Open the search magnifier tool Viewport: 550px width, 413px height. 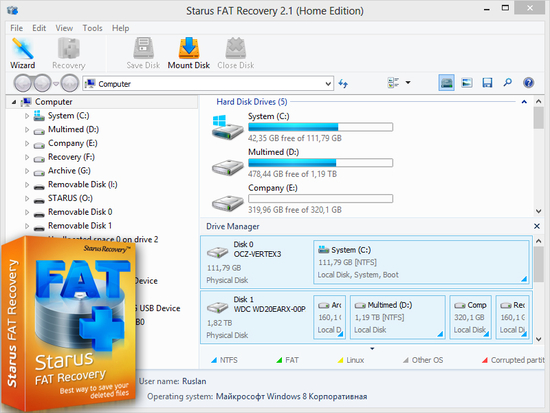click(x=508, y=83)
